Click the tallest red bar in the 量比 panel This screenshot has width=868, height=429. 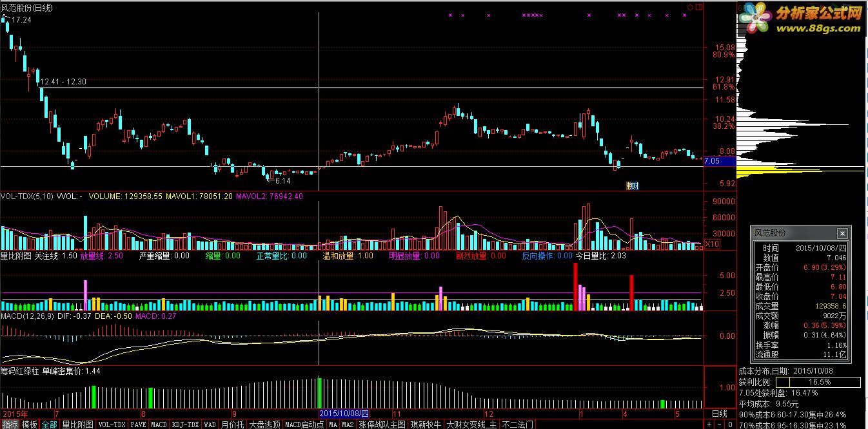(575, 287)
